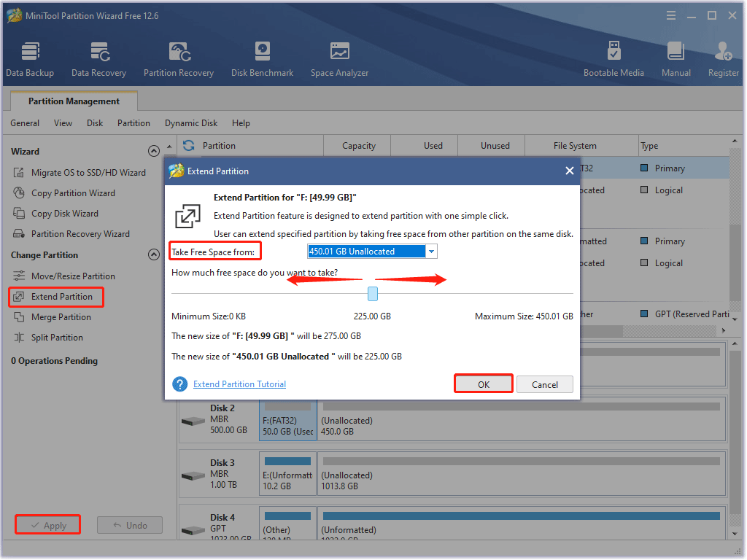Screen dimensions: 747x560
Task: Launch Data Recovery from the toolbar
Action: point(98,60)
